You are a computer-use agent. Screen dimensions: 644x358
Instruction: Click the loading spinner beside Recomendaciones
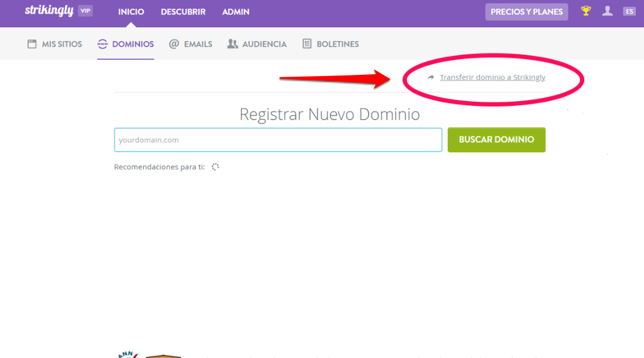coord(215,167)
